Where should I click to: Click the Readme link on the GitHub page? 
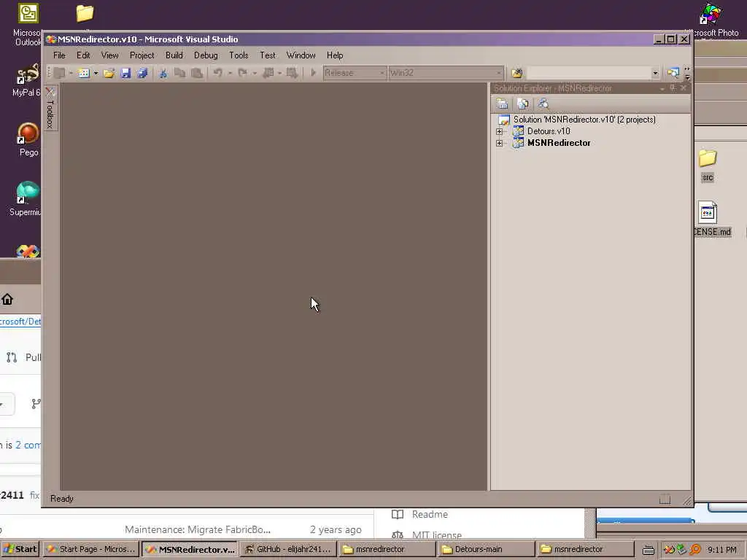pyautogui.click(x=430, y=514)
